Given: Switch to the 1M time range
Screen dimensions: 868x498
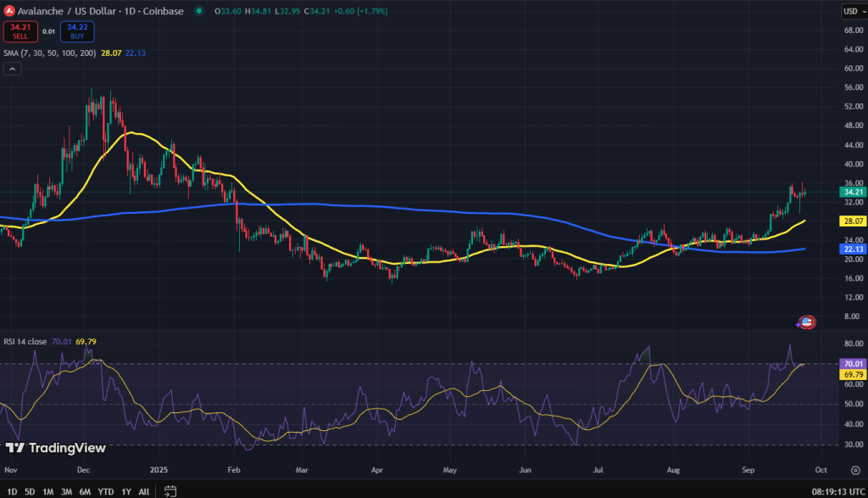Looking at the screenshot, I should pyautogui.click(x=48, y=491).
